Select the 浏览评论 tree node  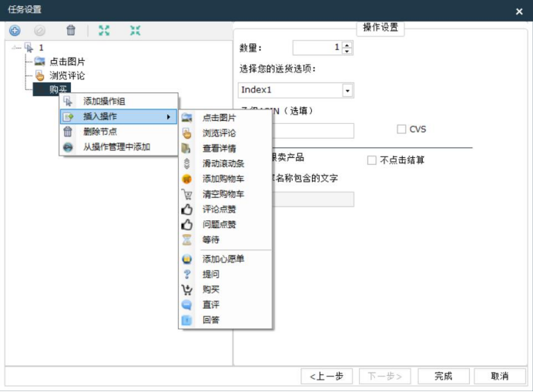pos(67,75)
